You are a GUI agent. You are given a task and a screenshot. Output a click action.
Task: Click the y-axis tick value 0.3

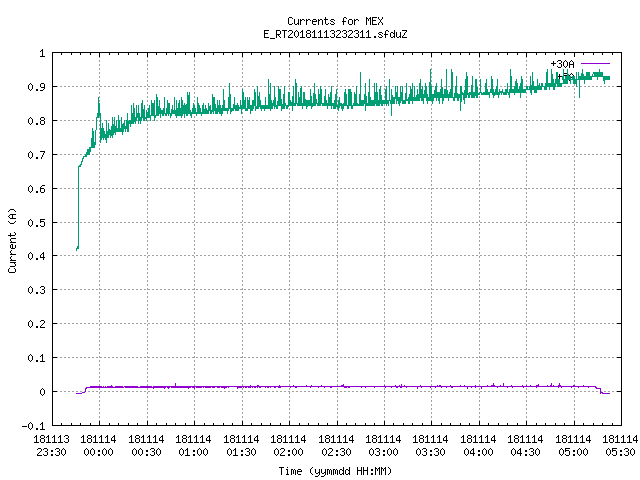click(x=36, y=290)
